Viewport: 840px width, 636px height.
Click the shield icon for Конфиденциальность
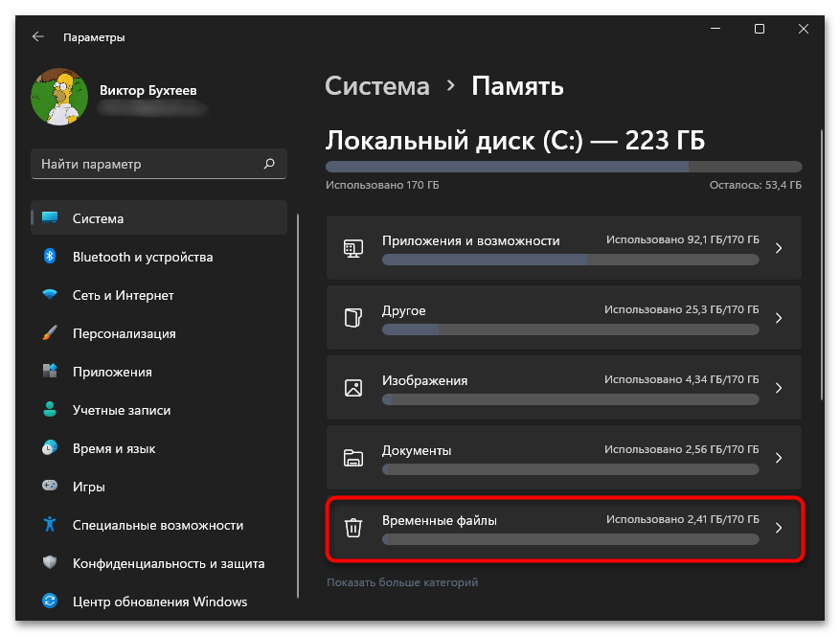(x=50, y=562)
